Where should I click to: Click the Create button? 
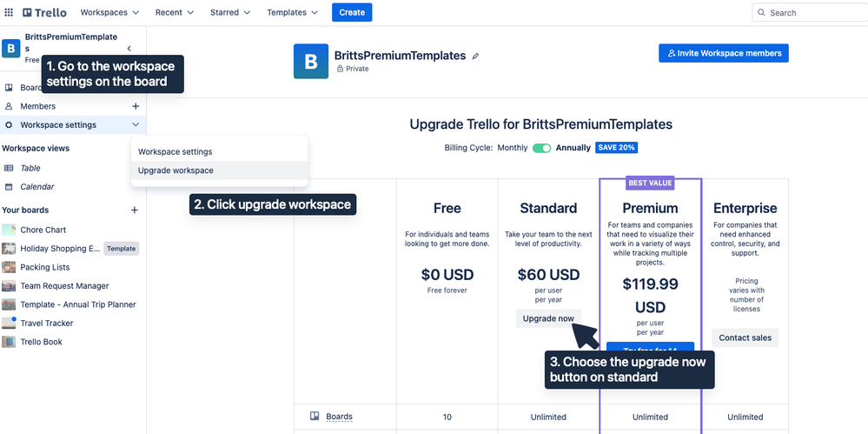[x=352, y=12]
